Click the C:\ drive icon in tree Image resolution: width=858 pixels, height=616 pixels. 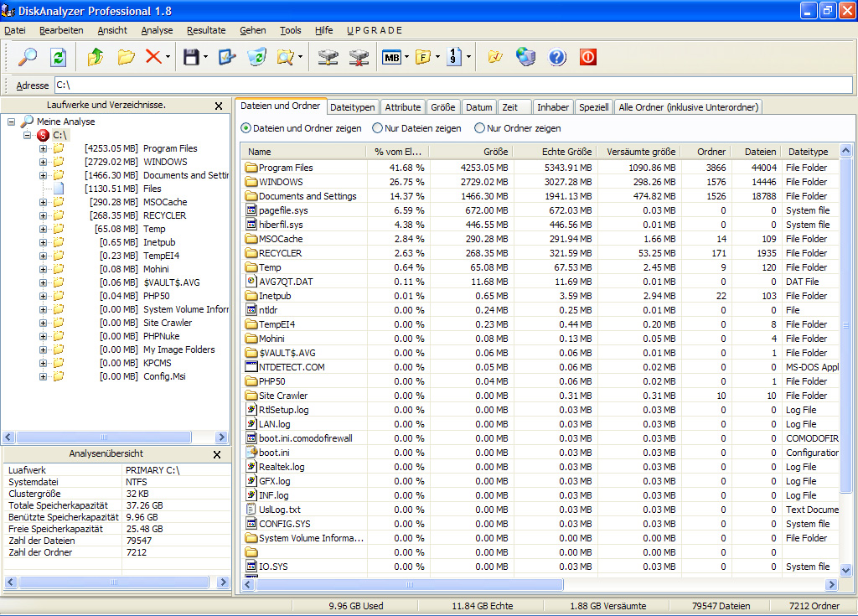point(44,135)
